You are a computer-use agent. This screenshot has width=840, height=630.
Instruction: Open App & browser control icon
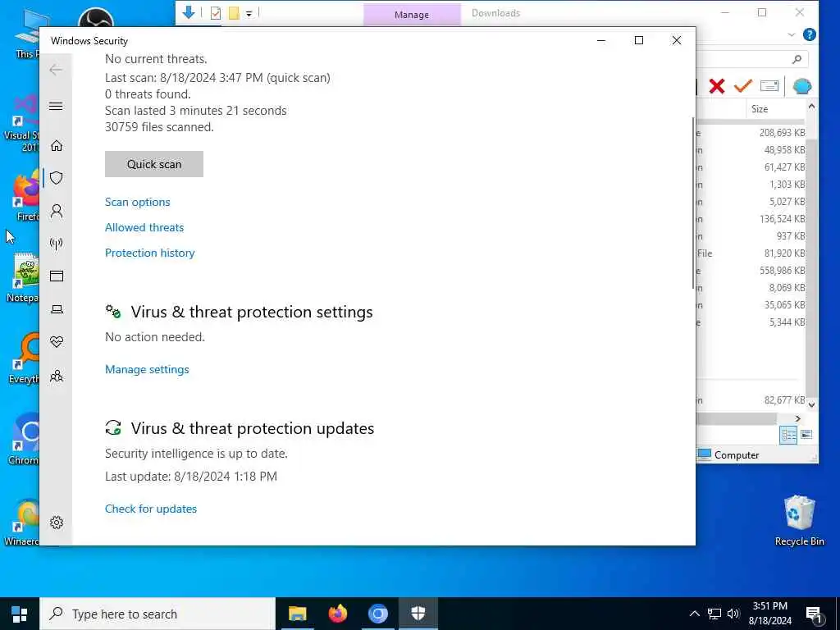coord(57,276)
